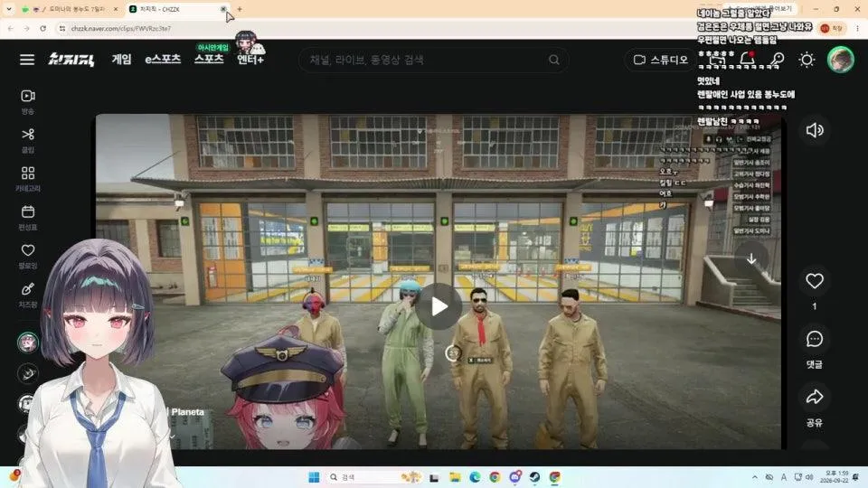The image size is (868, 488).
Task: Open the hamburger menu in Chzzk header
Action: pos(27,60)
